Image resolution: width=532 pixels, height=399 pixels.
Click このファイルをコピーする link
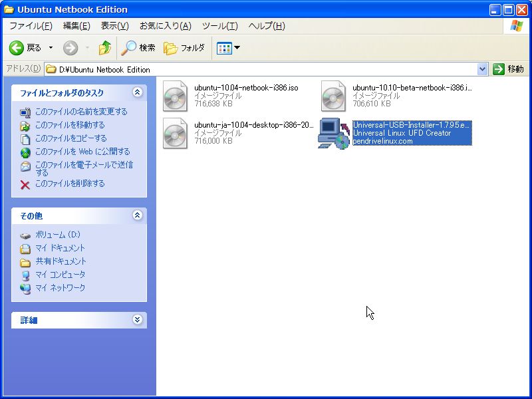tap(71, 138)
